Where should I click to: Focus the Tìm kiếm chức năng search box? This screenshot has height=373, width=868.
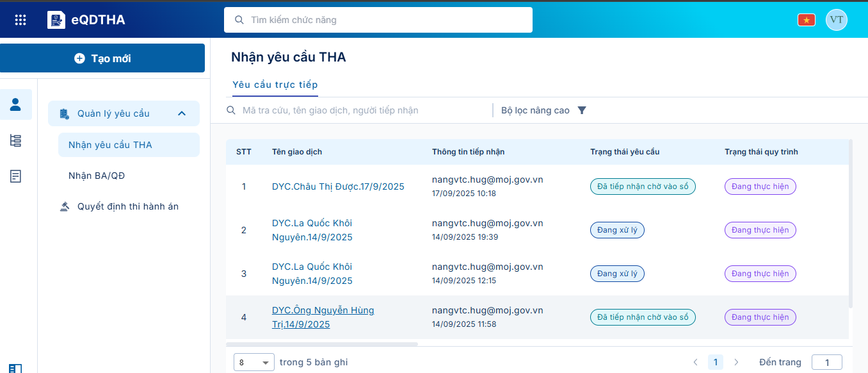click(x=378, y=20)
